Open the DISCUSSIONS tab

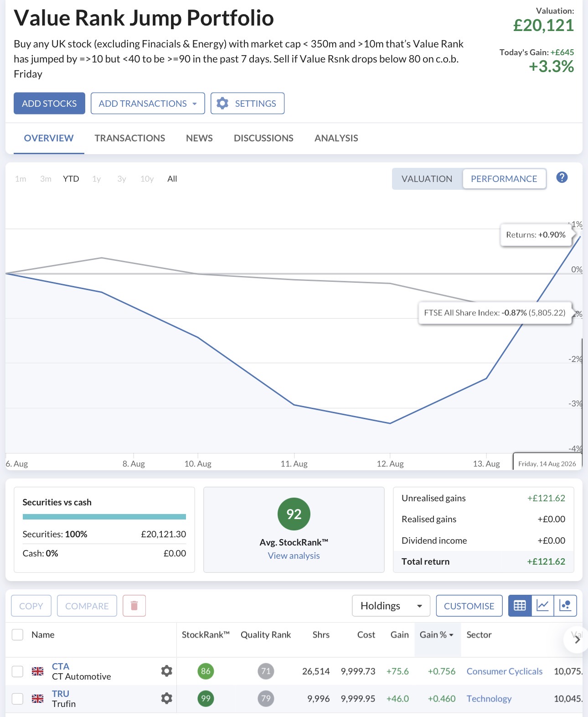[x=263, y=138]
